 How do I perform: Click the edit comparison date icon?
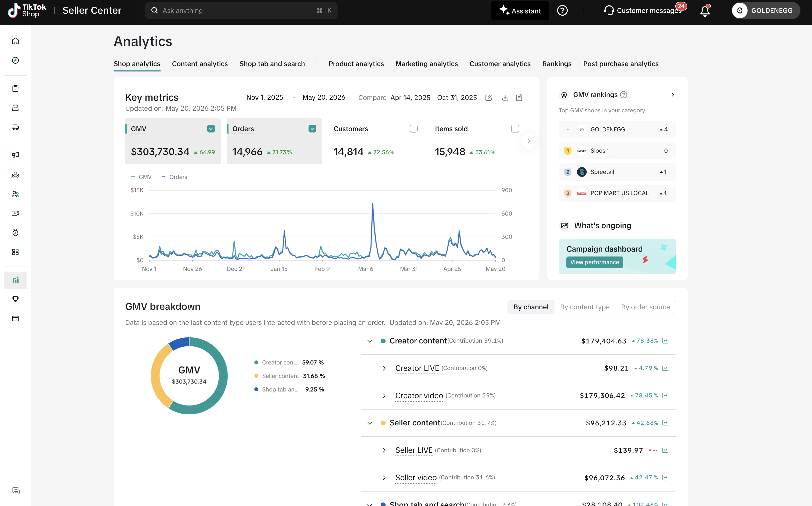pyautogui.click(x=489, y=97)
